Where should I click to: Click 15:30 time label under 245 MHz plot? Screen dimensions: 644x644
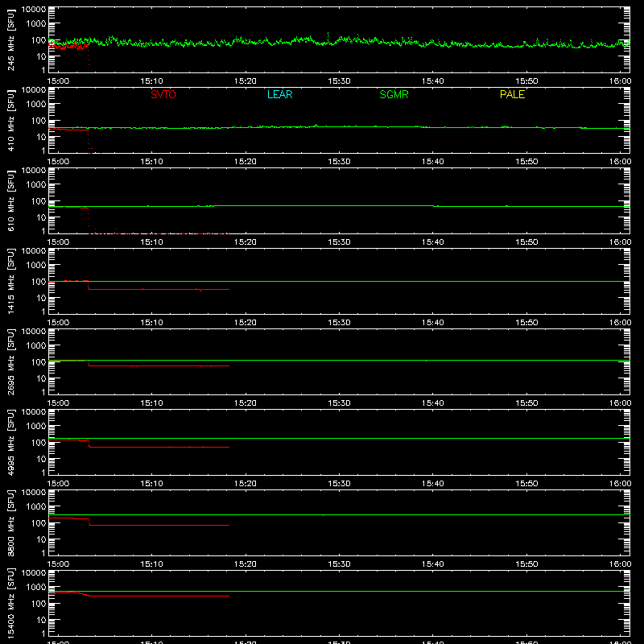(339, 81)
